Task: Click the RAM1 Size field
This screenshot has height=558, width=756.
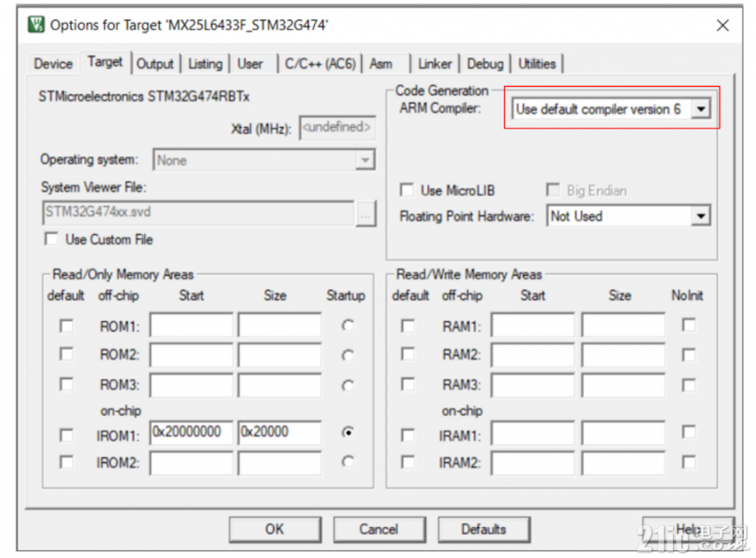Action: [x=623, y=325]
